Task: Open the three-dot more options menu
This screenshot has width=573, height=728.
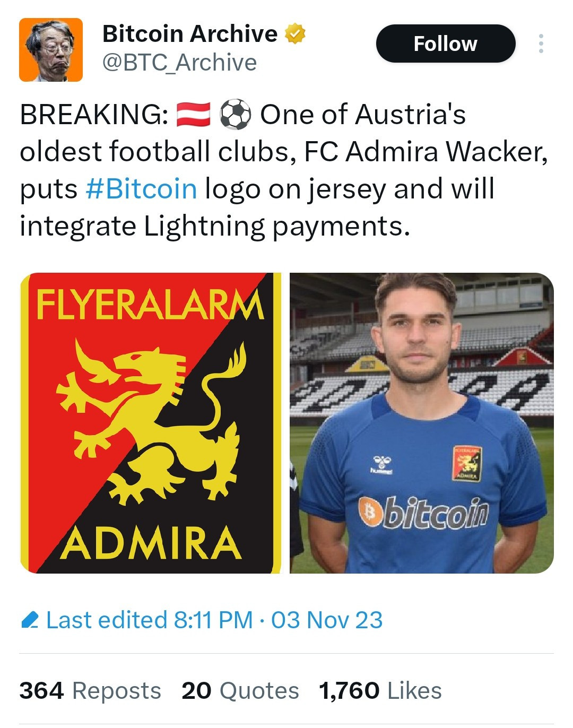Action: [541, 44]
